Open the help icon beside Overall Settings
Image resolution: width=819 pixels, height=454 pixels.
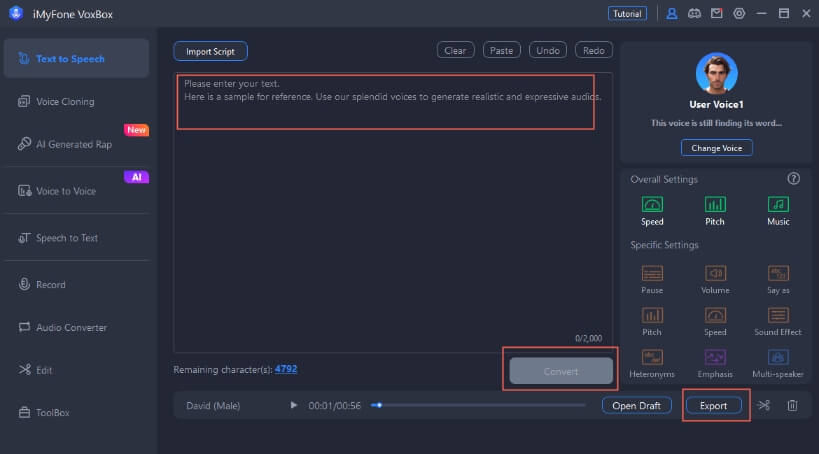794,179
